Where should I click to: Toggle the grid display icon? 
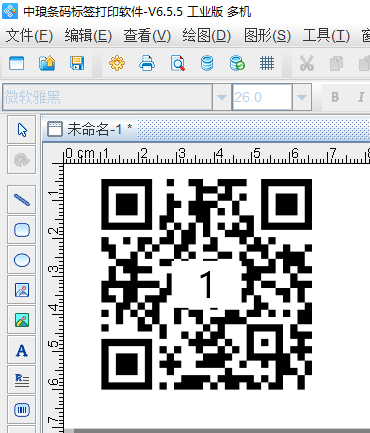point(267,63)
